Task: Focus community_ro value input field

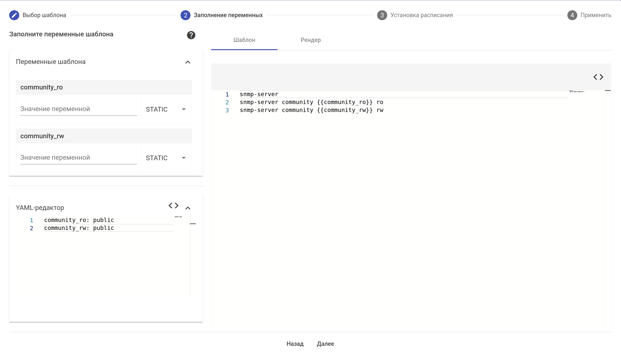Action: pos(78,109)
